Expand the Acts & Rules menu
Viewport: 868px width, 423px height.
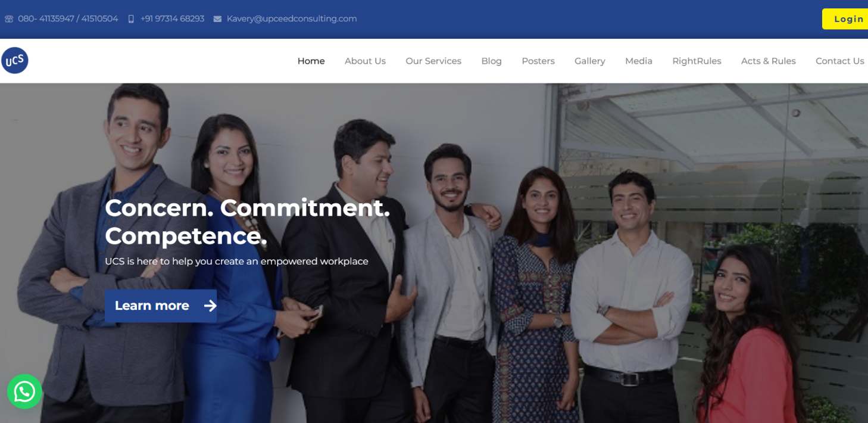768,61
